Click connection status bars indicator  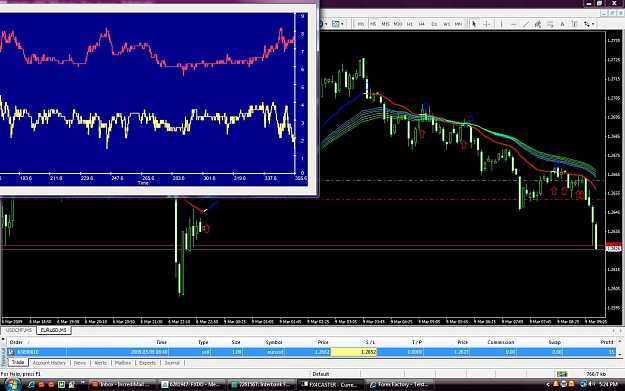click(562, 374)
